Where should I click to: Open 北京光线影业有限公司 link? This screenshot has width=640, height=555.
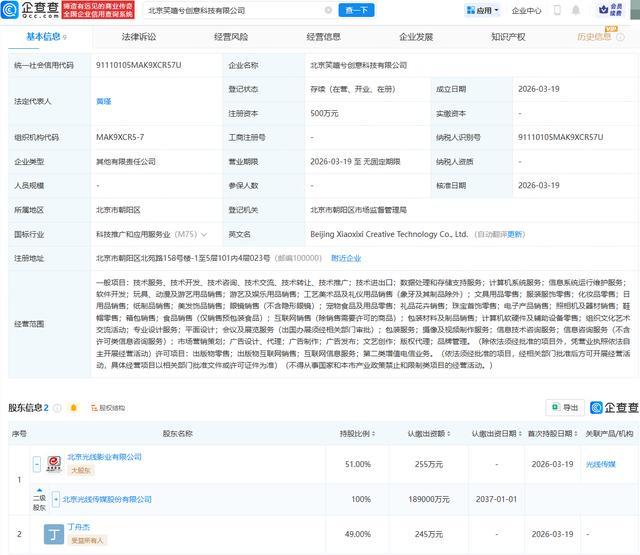pyautogui.click(x=104, y=457)
